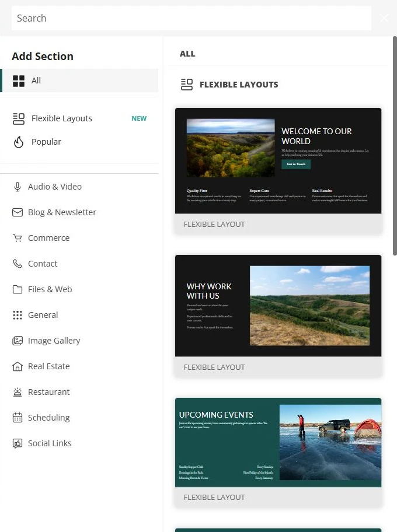Browse the Commerce sections
The height and width of the screenshot is (532, 397).
click(79, 238)
